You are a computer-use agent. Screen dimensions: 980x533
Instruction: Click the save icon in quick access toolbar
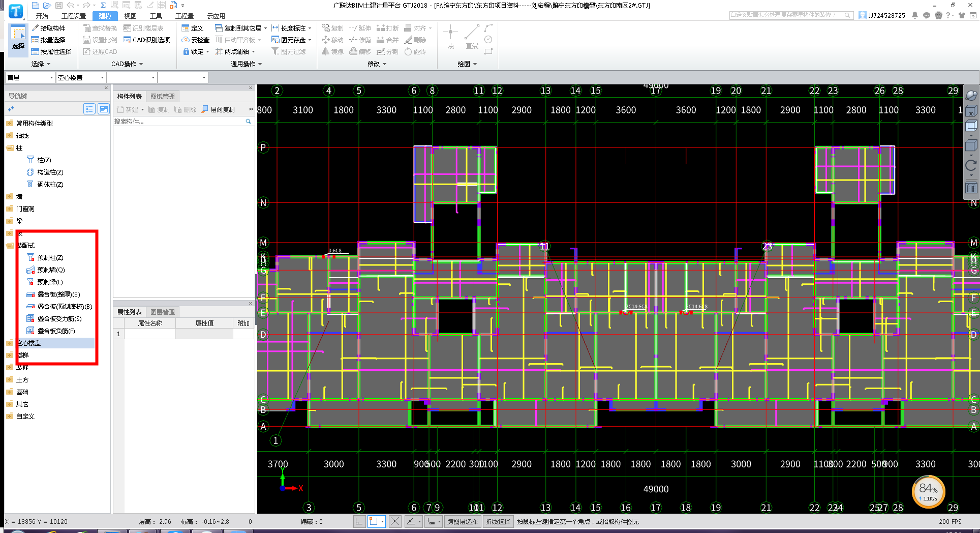pyautogui.click(x=58, y=5)
